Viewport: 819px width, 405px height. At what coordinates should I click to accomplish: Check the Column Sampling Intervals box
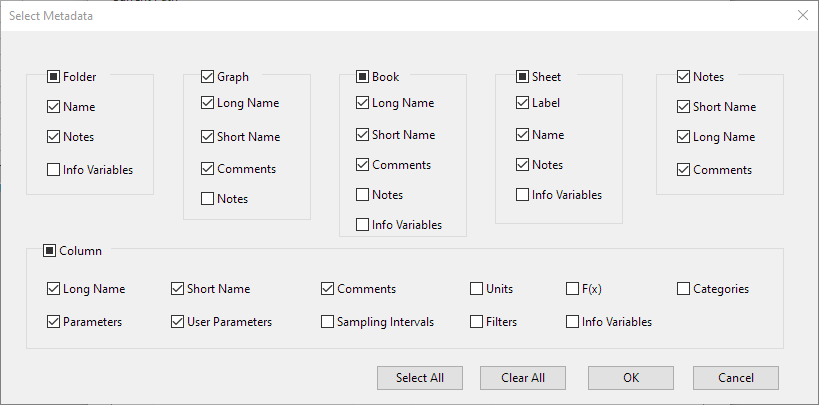click(328, 322)
